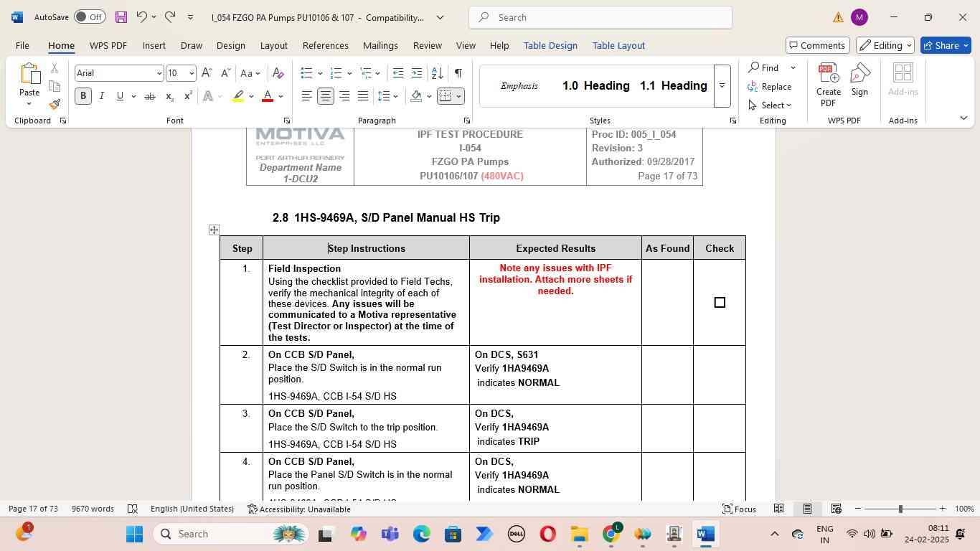Align paragraph text to the right
The width and height of the screenshot is (980, 551).
(344, 96)
